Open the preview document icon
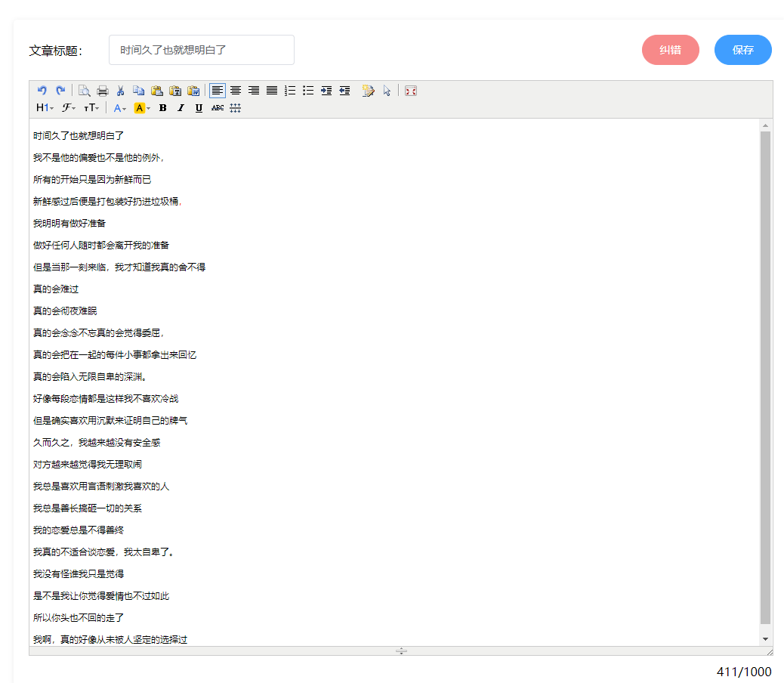This screenshot has height=683, width=784. pos(85,91)
